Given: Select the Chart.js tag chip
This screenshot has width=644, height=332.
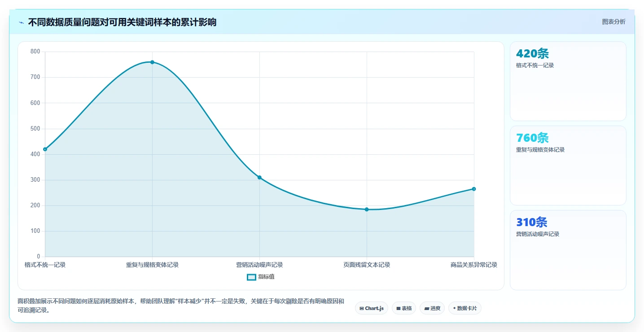Looking at the screenshot, I should (x=372, y=308).
